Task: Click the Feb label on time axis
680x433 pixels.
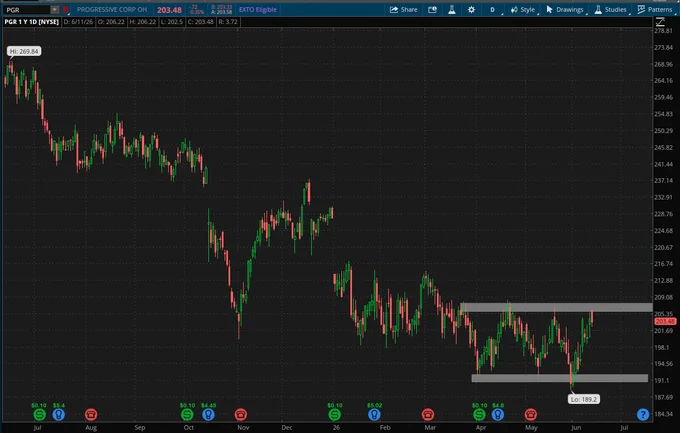Action: point(385,427)
